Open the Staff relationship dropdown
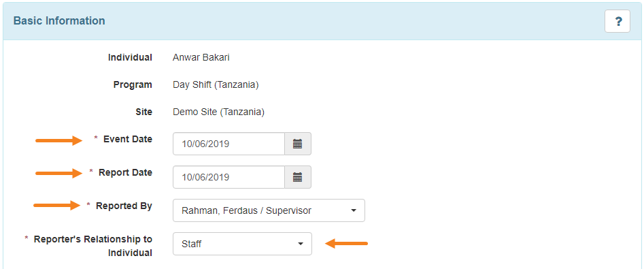 (x=242, y=244)
